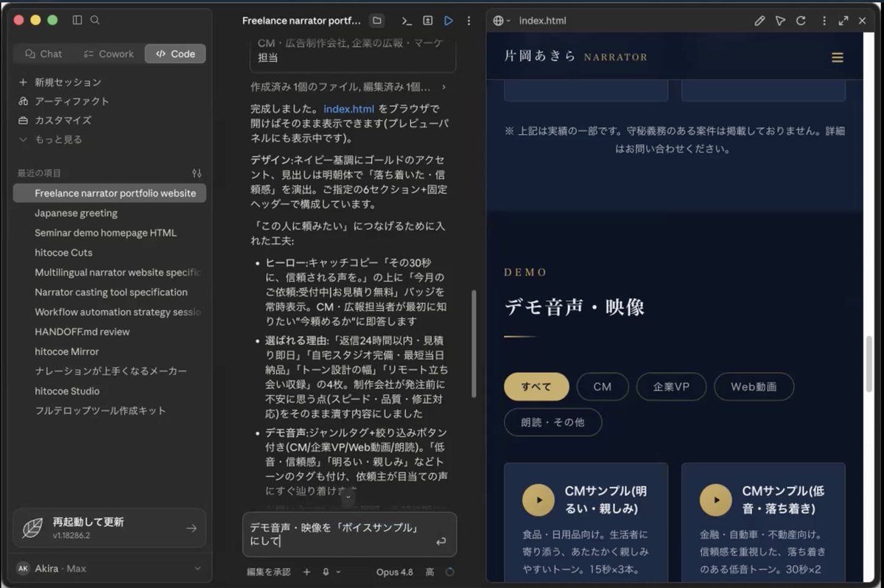Select the Code tab
This screenshot has width=884, height=588.
(175, 54)
